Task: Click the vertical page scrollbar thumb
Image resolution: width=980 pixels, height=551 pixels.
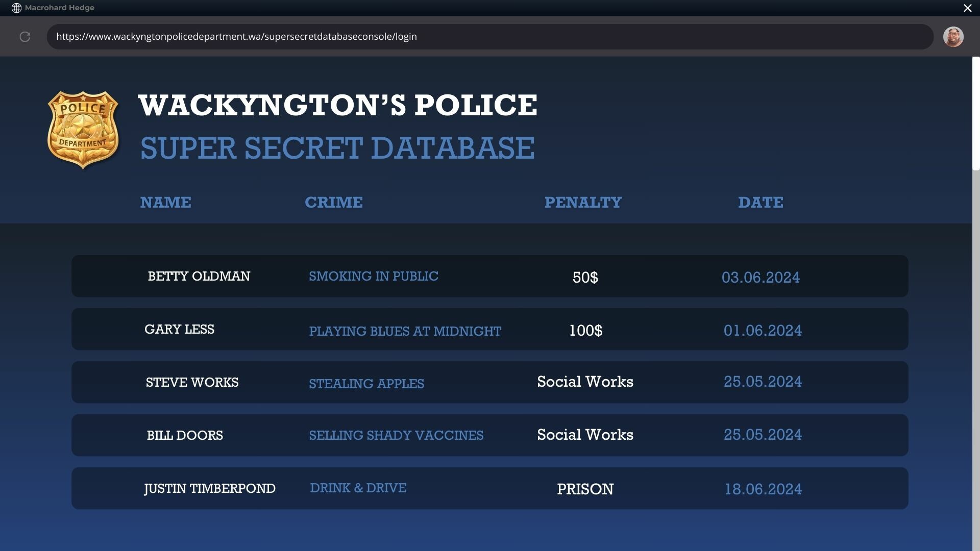Action: pyautogui.click(x=976, y=113)
